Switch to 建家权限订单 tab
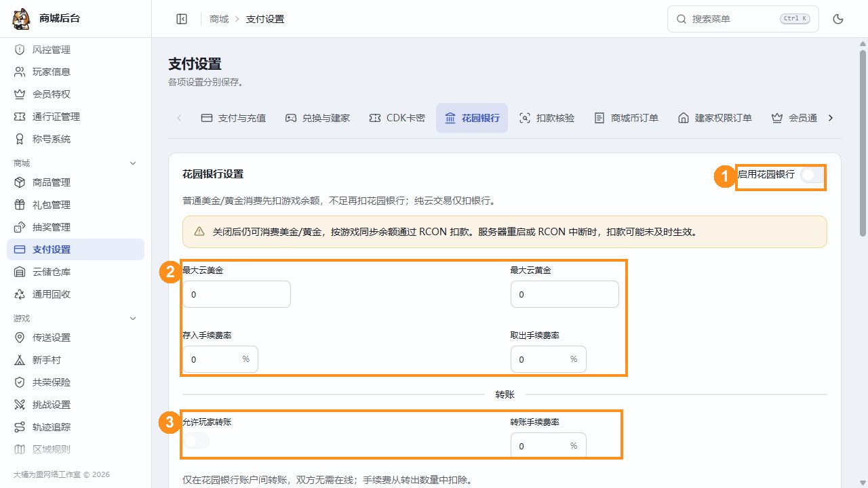Viewport: 868px width, 488px height. [715, 118]
